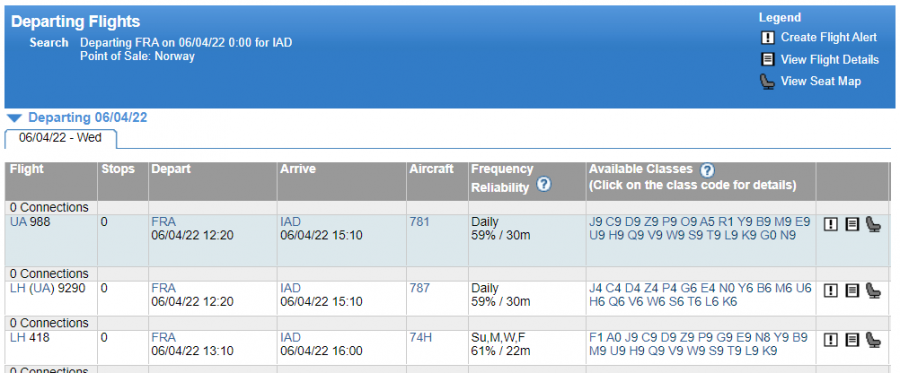Click help icon beside Available Classes

707,170
